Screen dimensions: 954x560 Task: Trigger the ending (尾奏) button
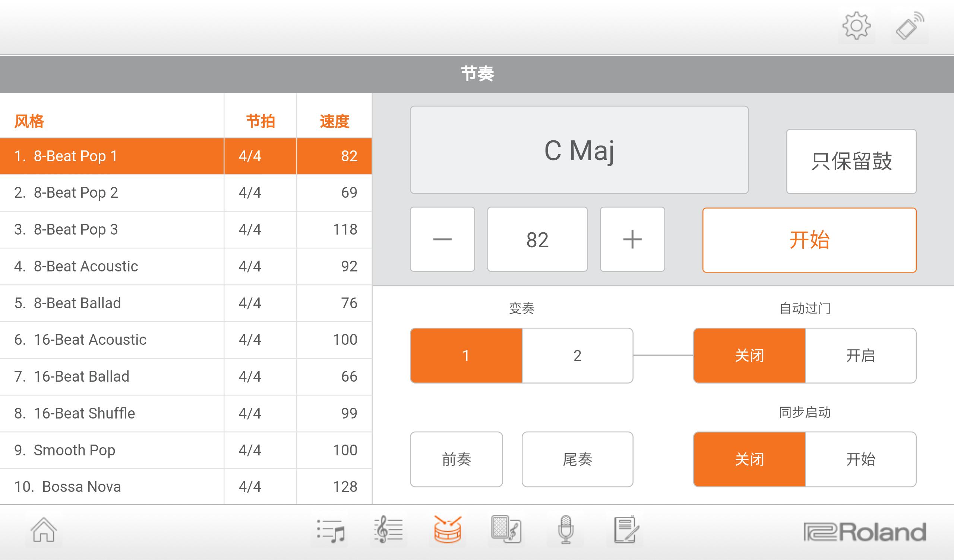coord(577,459)
